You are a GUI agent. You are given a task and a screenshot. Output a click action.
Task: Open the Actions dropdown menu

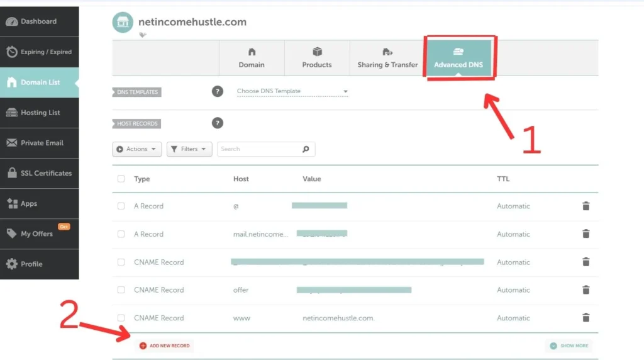(137, 149)
